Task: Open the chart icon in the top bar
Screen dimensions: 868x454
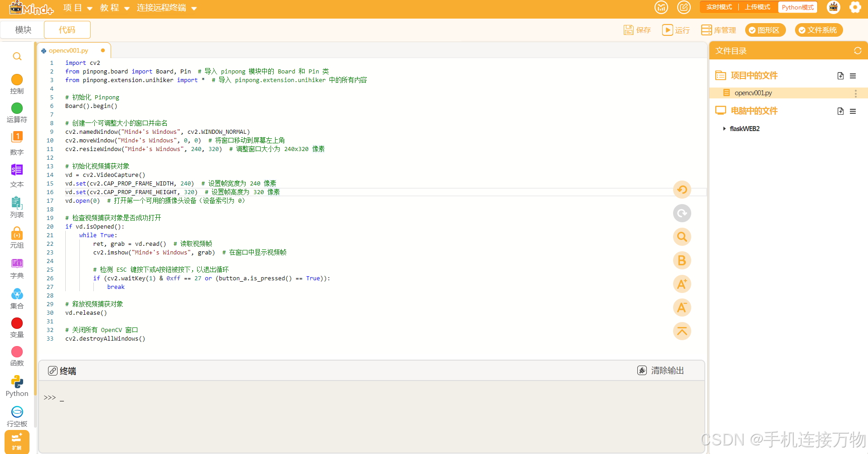Action: point(661,7)
